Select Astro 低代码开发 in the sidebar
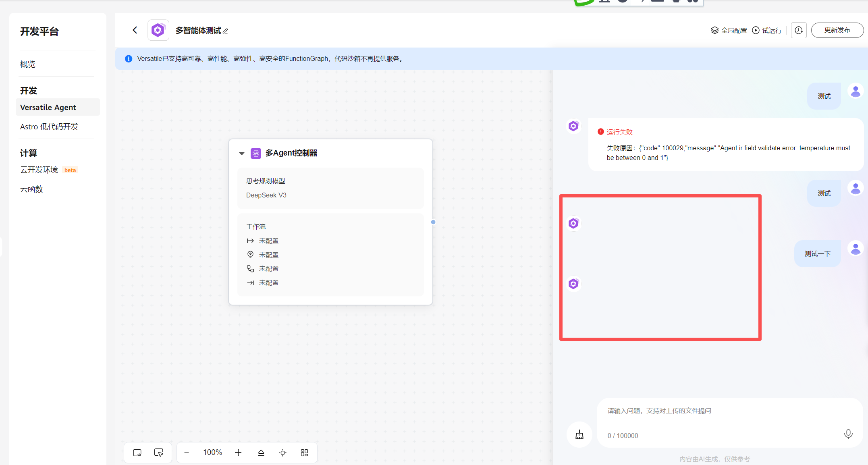Screen dimensions: 868x465 pyautogui.click(x=49, y=127)
